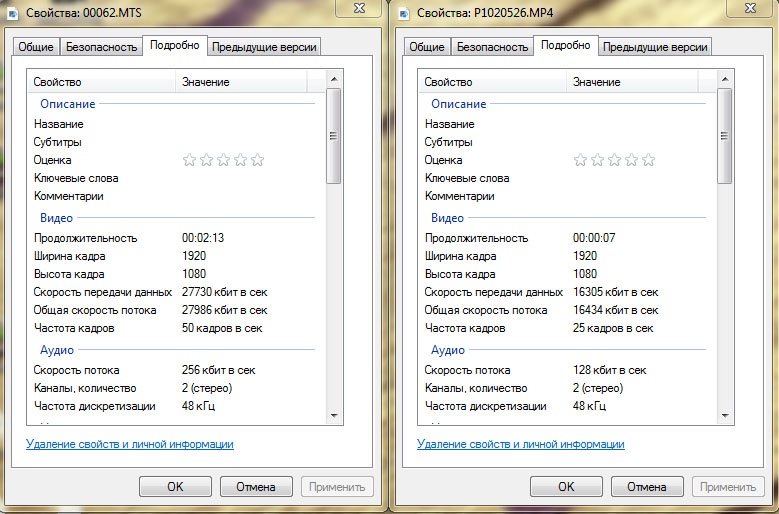Select 25 кадров в сек value
The height and width of the screenshot is (514, 779).
tap(613, 328)
